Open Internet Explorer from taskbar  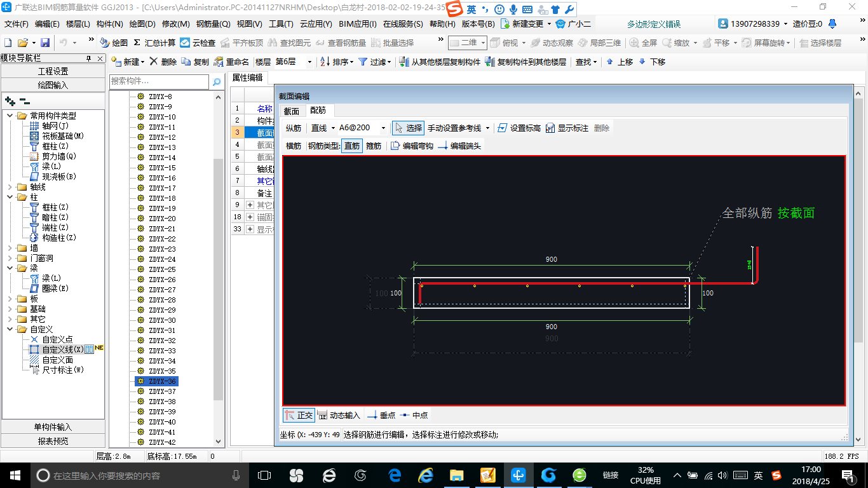coord(425,475)
